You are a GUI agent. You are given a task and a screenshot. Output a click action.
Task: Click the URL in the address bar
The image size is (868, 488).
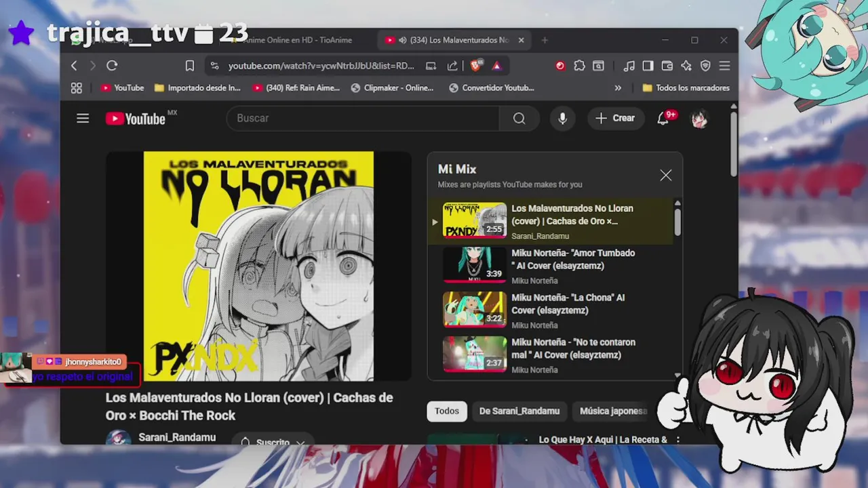(321, 66)
